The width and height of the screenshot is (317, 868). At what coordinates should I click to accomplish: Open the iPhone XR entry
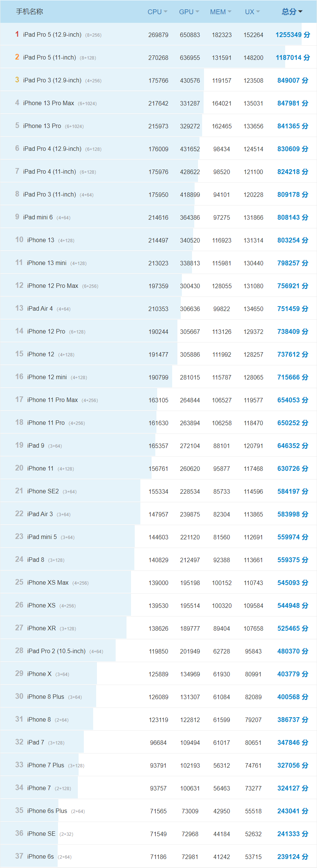point(41,628)
